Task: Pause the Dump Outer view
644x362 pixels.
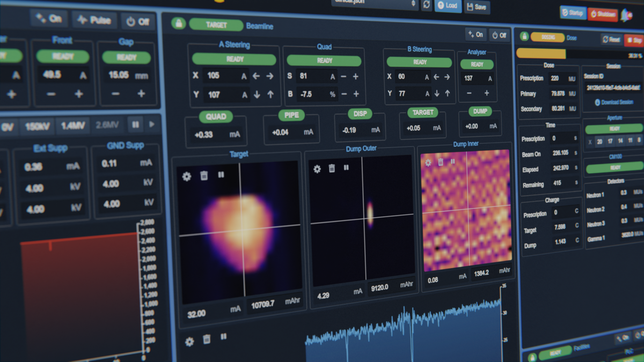Action: point(346,168)
